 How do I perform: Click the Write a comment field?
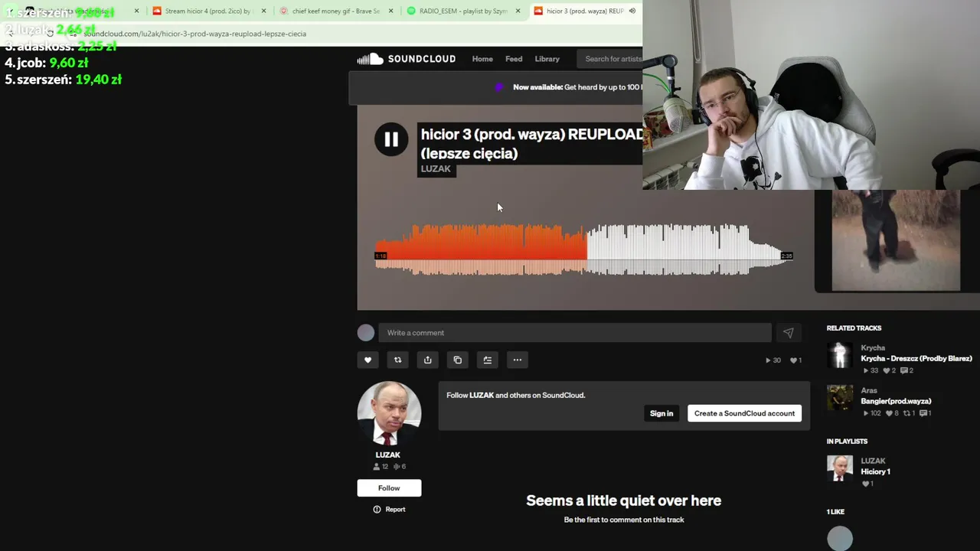click(575, 333)
